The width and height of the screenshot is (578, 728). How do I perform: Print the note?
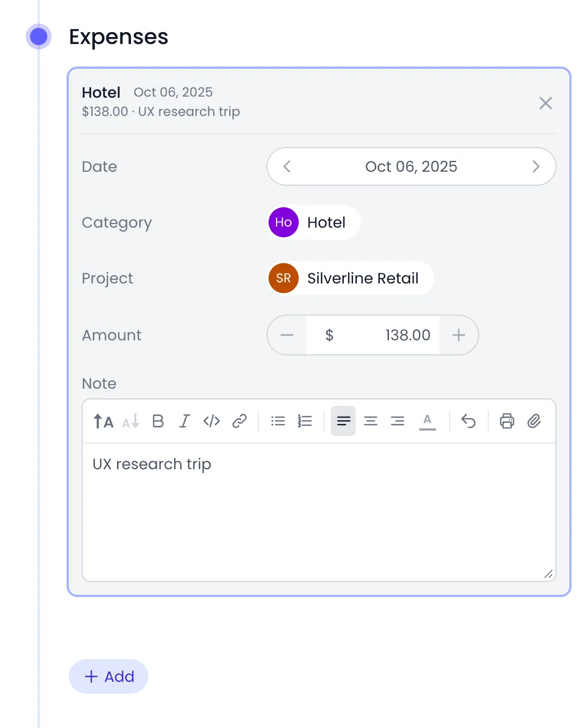(507, 421)
